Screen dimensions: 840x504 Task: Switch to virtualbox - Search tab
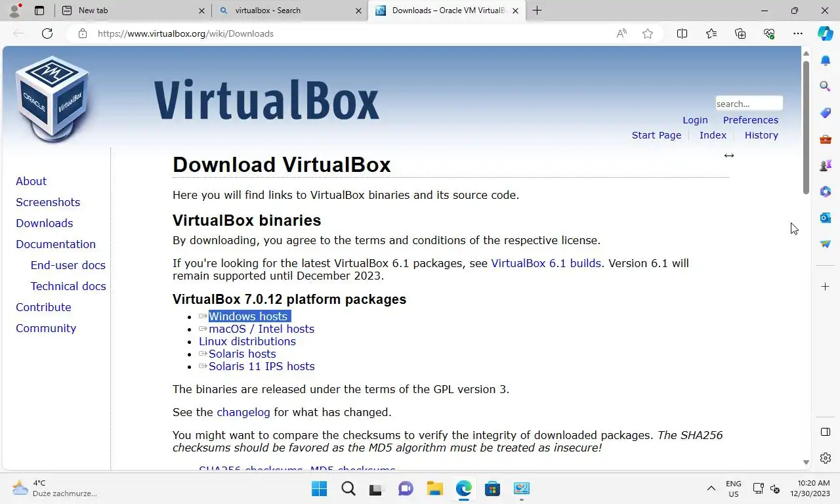pos(289,10)
